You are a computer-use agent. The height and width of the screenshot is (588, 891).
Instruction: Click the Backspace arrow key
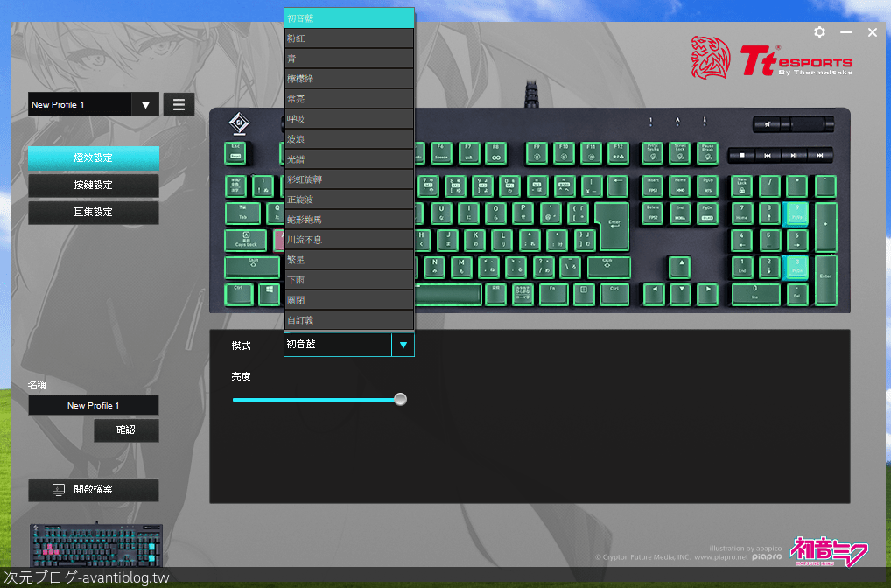(618, 185)
